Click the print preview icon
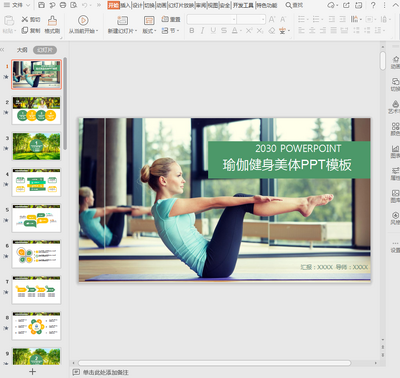Image resolution: width=400 pixels, height=378 pixels. coord(73,5)
